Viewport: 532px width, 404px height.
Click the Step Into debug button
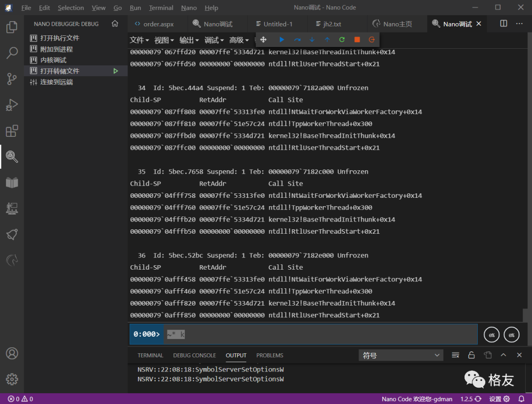click(312, 40)
